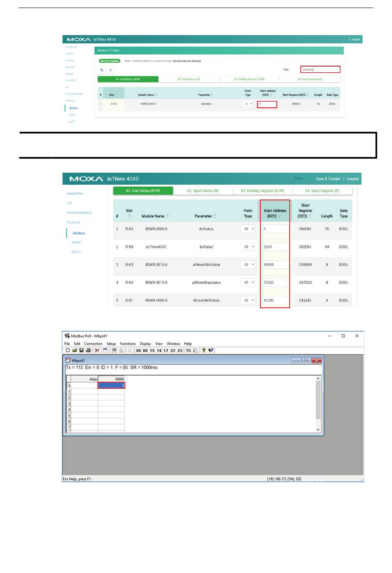The image size is (392, 573).
Task: Open the Setup menu in Modbus Poll
Action: pos(111,344)
